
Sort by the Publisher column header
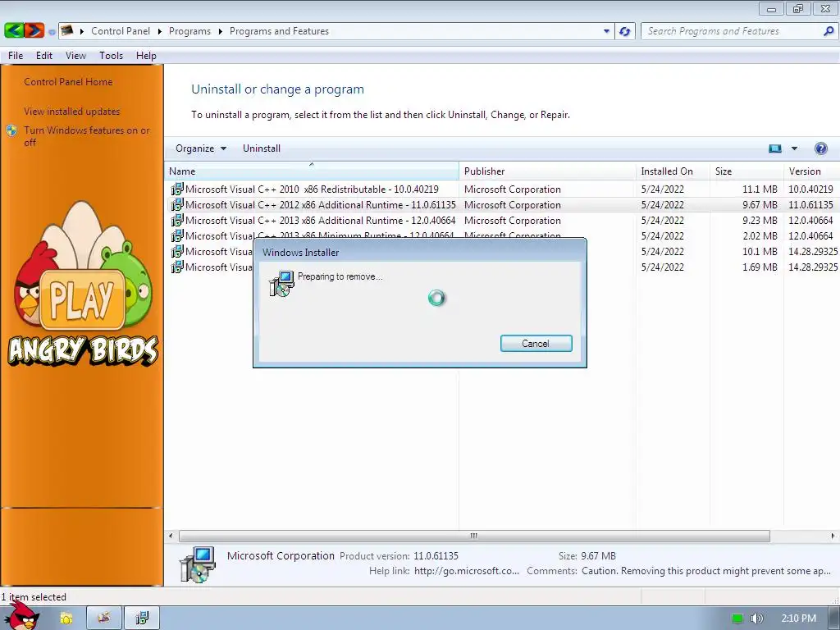547,171
